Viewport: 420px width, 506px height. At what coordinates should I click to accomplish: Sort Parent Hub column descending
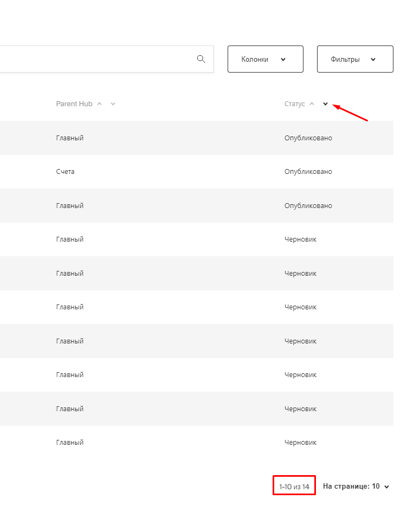tap(113, 103)
